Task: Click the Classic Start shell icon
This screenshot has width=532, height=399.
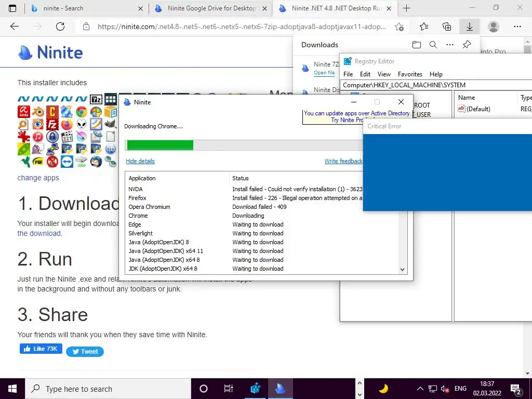Action: (96, 112)
